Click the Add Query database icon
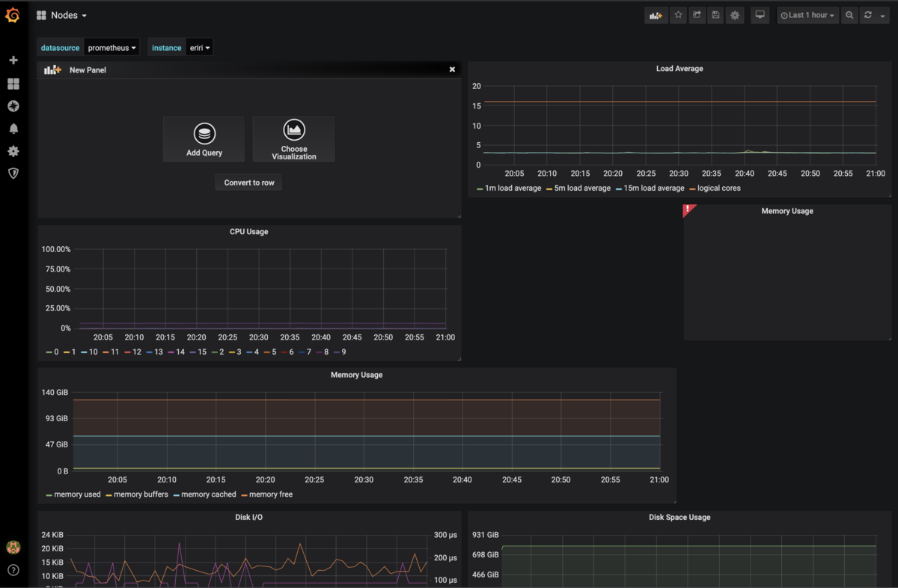This screenshot has width=898, height=588. point(204,134)
